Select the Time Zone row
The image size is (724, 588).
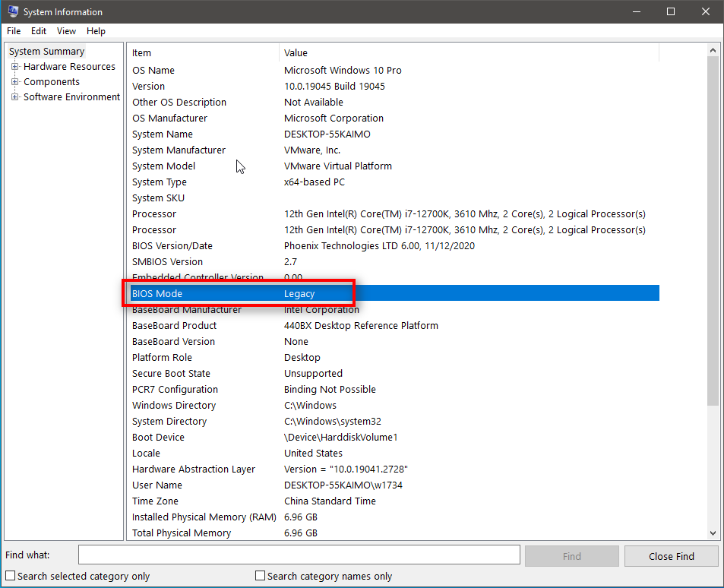pos(394,501)
